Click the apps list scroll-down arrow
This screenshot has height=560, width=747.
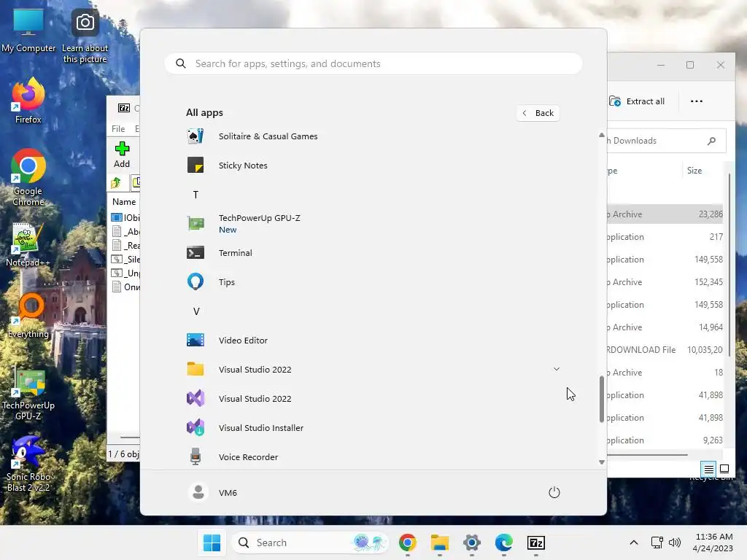(x=602, y=462)
